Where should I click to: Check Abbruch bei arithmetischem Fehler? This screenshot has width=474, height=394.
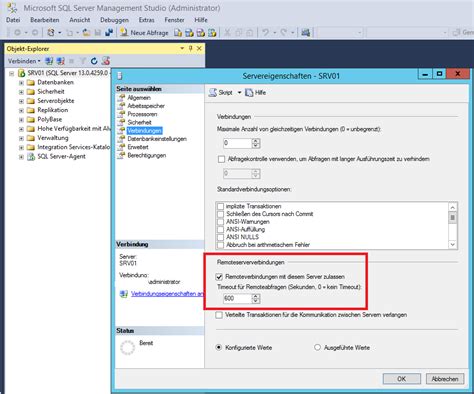pyautogui.click(x=220, y=245)
